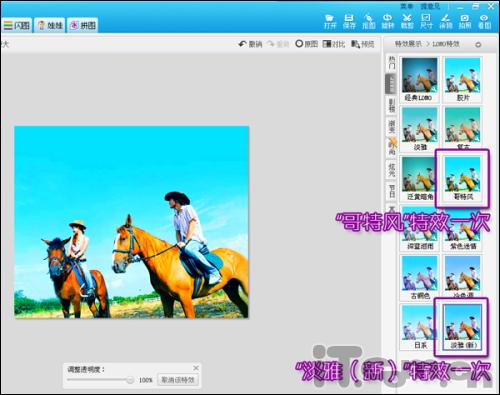500x395 pixels.
Task: Apply the 经典LOMO effect thumbnail
Action: coord(419,79)
